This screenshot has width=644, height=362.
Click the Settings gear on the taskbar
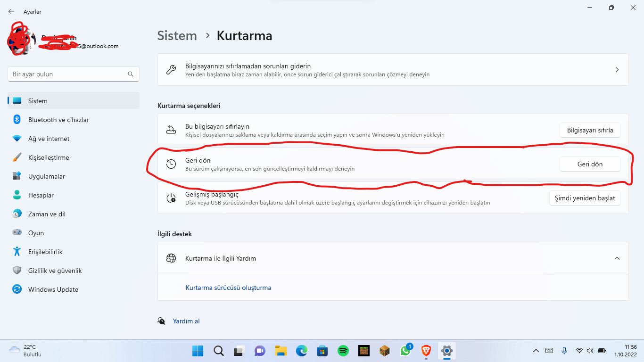tap(447, 351)
